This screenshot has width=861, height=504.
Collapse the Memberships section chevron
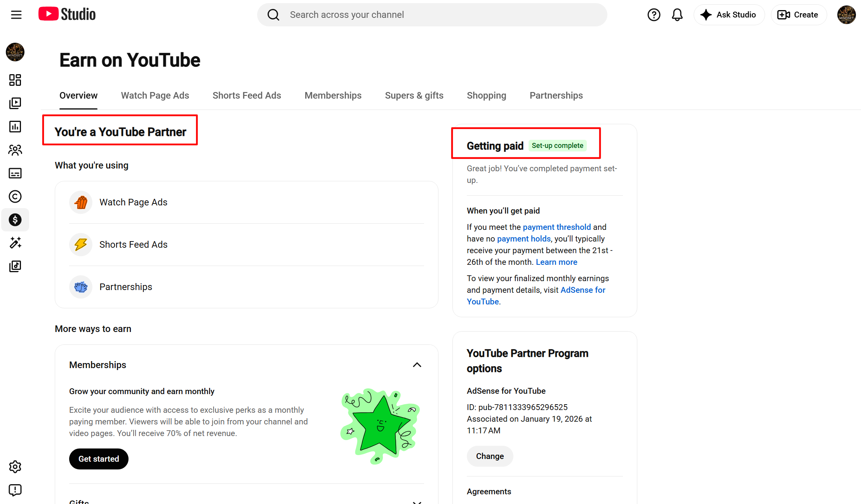click(x=417, y=365)
